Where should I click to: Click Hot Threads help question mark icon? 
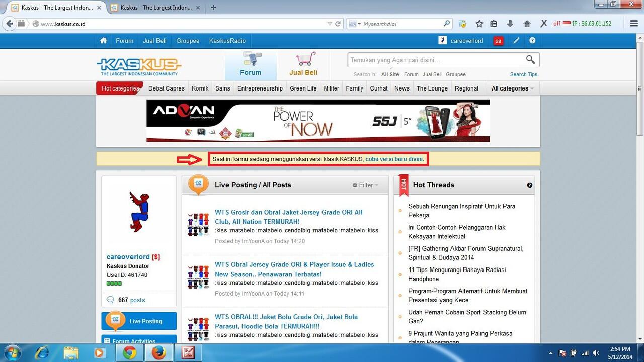tap(530, 185)
